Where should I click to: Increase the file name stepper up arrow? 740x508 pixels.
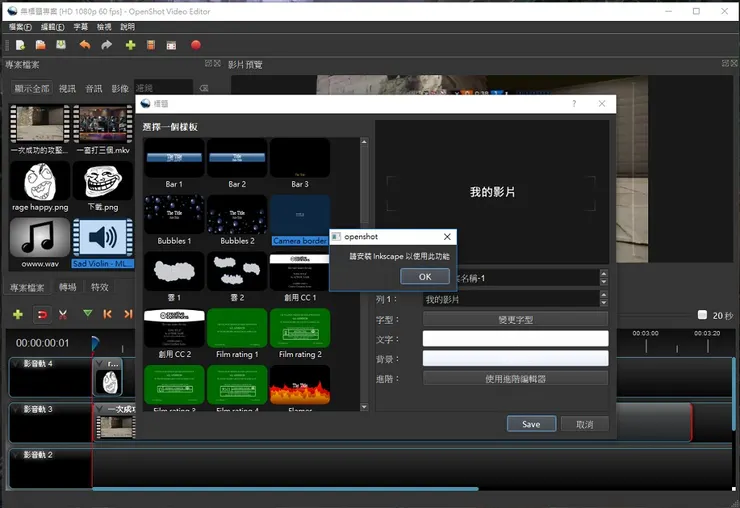coord(604,273)
